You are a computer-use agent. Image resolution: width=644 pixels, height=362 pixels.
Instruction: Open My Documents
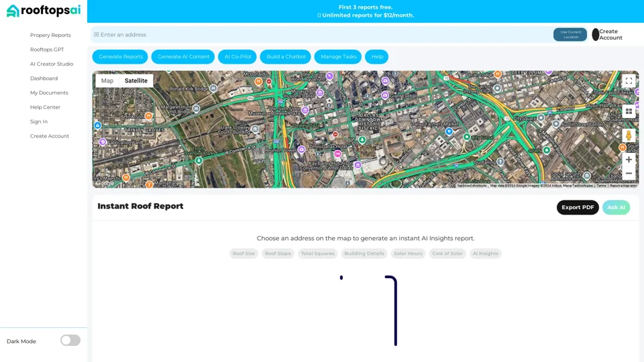pyautogui.click(x=49, y=93)
